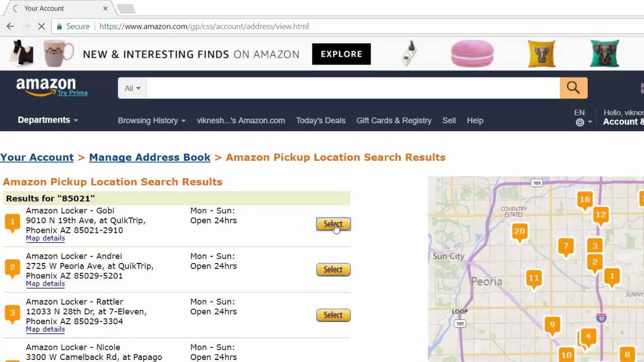Click map pin number 7
This screenshot has width=644, height=362.
[566, 247]
